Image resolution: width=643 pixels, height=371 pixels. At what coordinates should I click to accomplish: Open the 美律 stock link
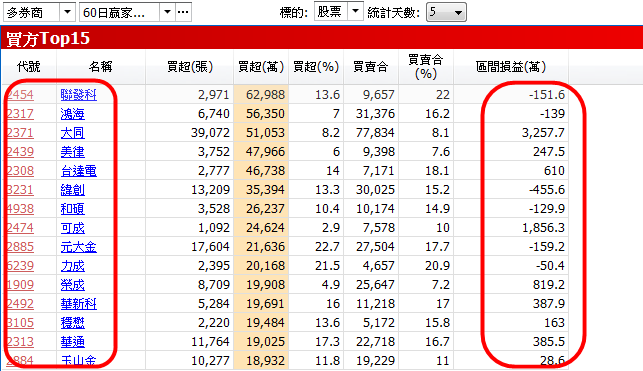click(73, 152)
